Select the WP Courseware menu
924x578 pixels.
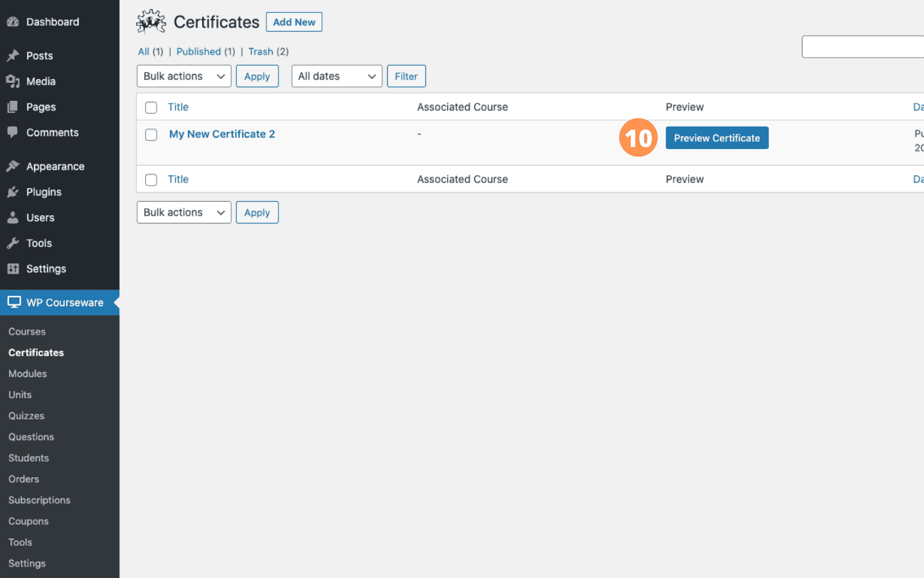[60, 302]
